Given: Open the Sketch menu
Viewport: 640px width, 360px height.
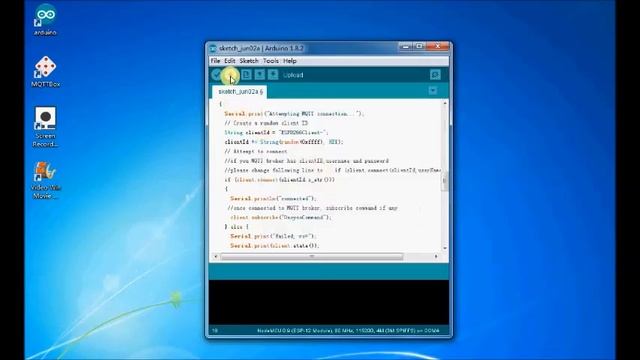Looking at the screenshot, I should [249, 61].
